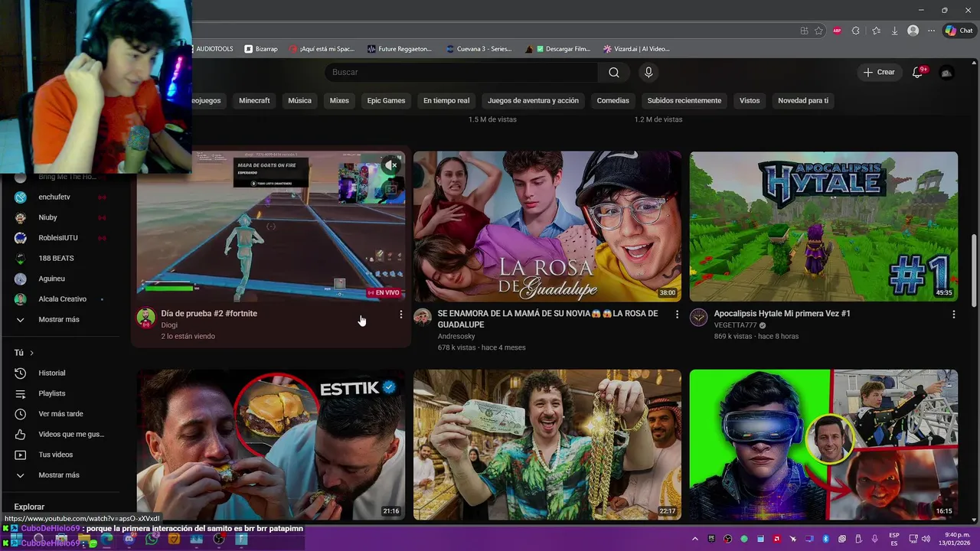Unmute the live preview speaker icon

(391, 165)
